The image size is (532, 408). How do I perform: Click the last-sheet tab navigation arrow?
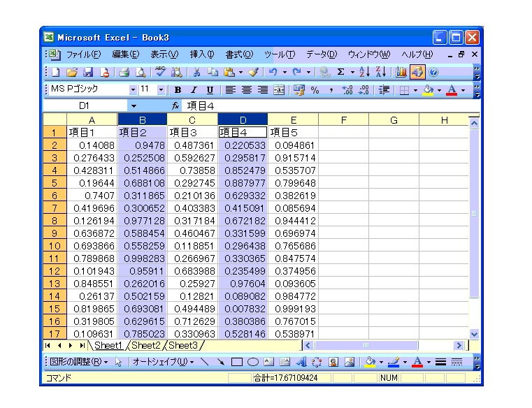coord(82,346)
